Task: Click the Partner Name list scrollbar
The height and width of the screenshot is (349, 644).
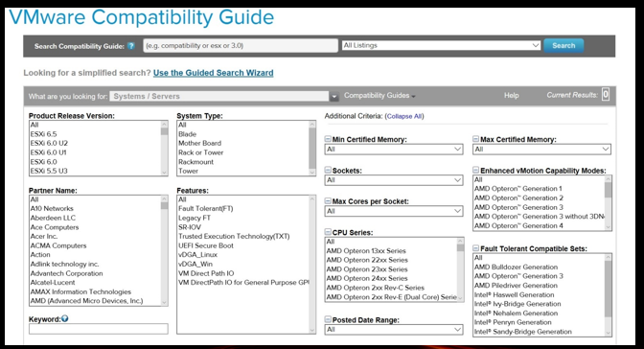Action: [x=164, y=251]
